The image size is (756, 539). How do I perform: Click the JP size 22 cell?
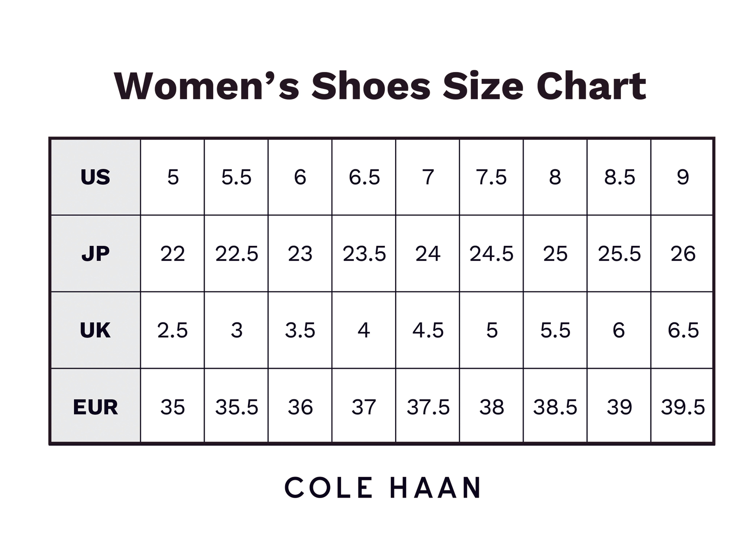click(x=173, y=254)
